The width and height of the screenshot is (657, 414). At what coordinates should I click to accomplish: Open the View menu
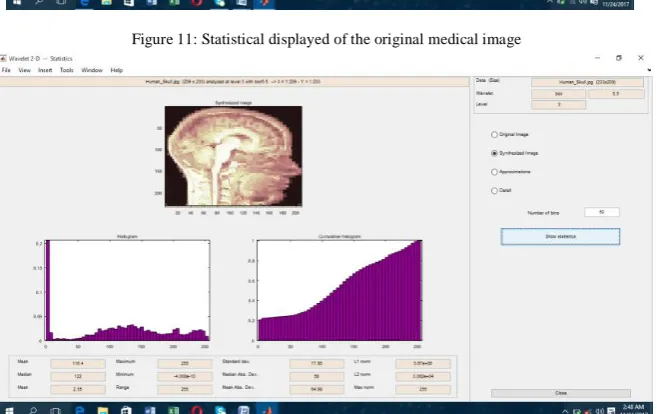point(24,70)
